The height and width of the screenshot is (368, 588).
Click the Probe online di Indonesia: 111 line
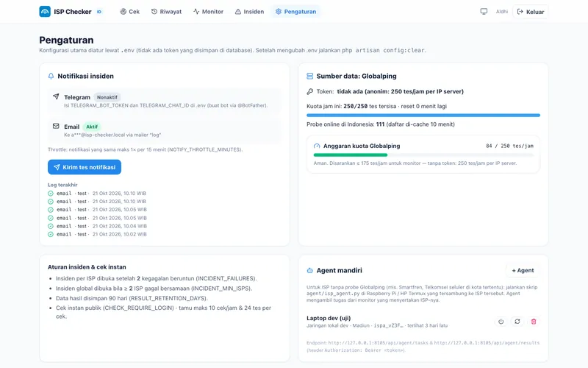pos(381,124)
